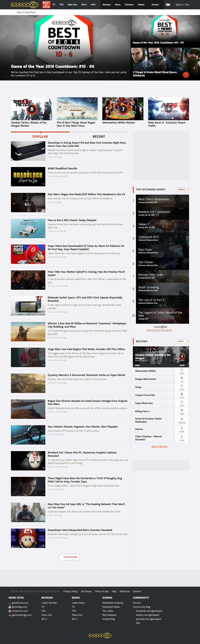Screen dimensions: 200x644
Task: Open the PC menu item
Action: 54,5
